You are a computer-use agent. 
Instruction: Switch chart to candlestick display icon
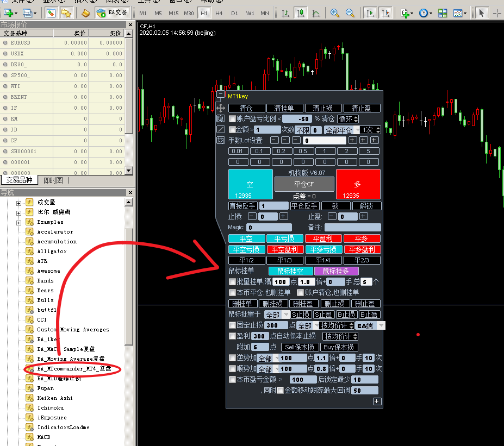coord(301,12)
